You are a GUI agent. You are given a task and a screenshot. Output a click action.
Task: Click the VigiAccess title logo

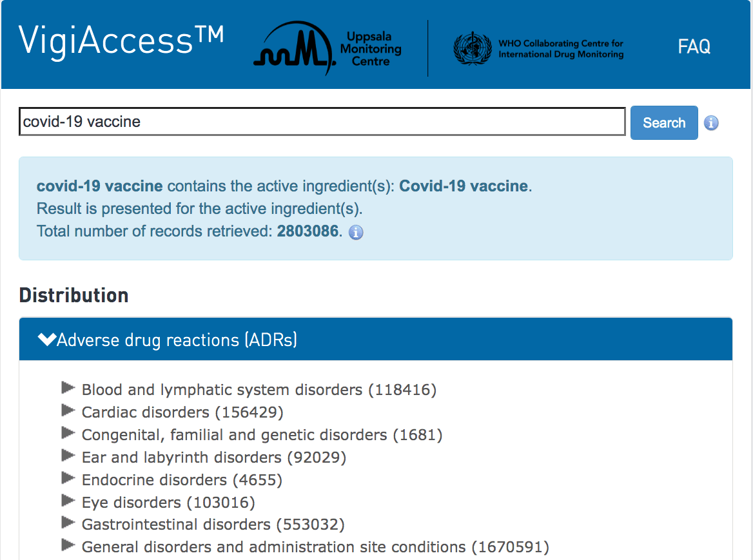[x=121, y=41]
